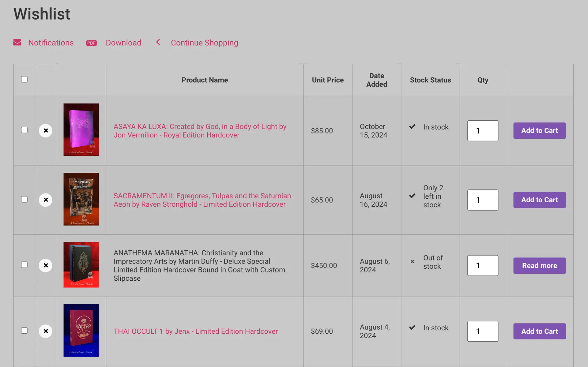This screenshot has width=588, height=367.
Task: Toggle the select-all checkbox in header
Action: coord(24,79)
